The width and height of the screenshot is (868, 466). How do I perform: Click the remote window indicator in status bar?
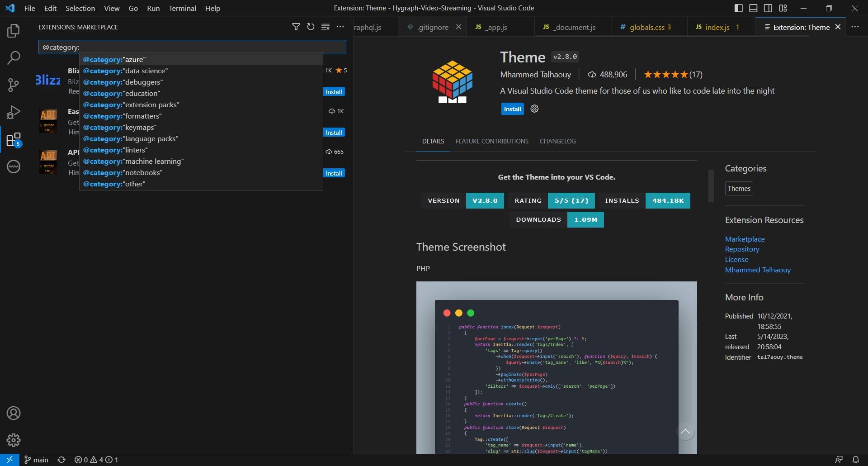point(9,460)
